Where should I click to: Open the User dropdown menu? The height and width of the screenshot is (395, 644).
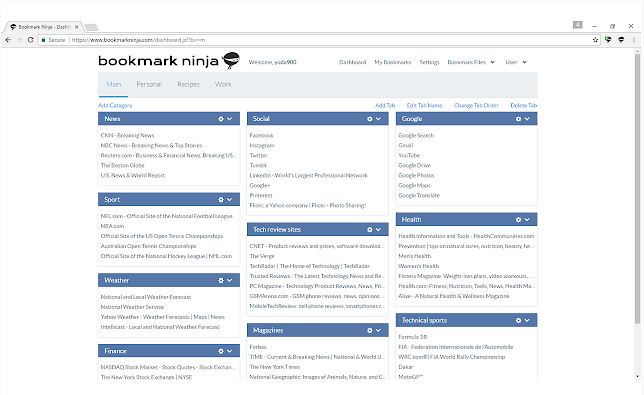pos(516,62)
